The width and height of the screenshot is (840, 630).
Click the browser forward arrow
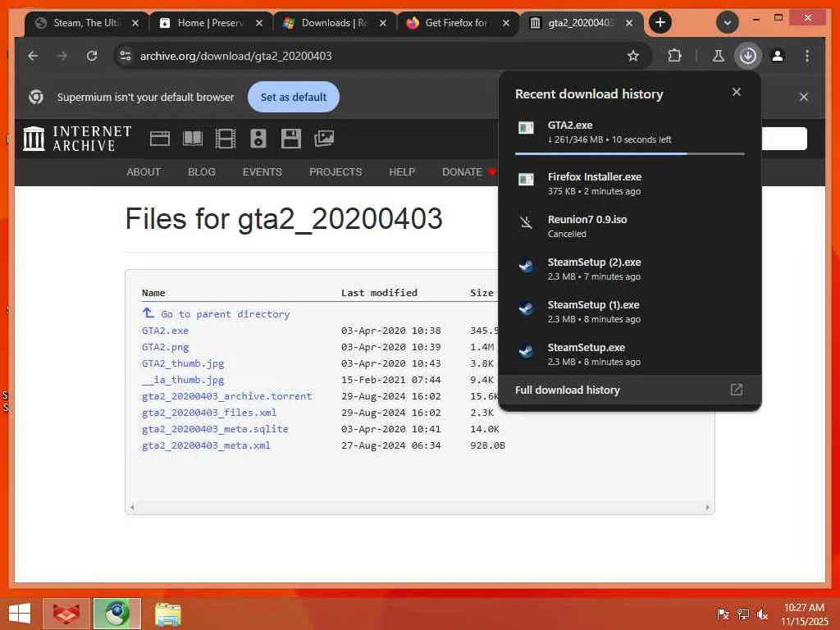(x=62, y=56)
